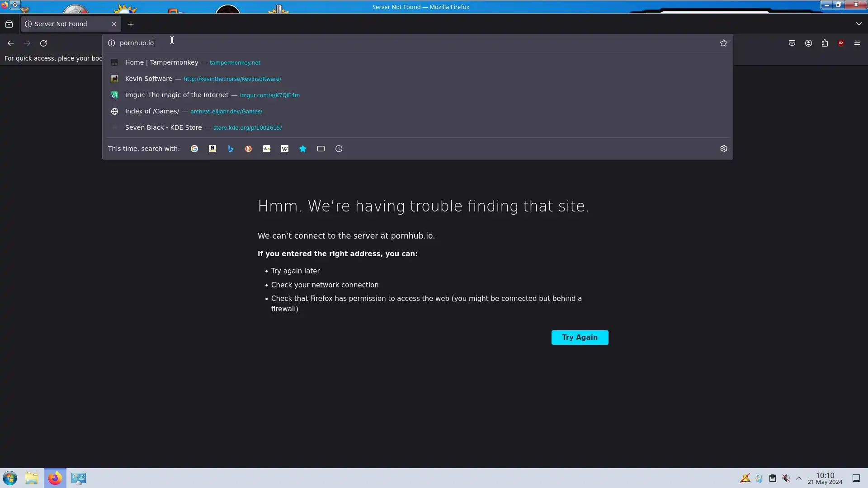Open Firefox application hamburger menu

pyautogui.click(x=857, y=43)
